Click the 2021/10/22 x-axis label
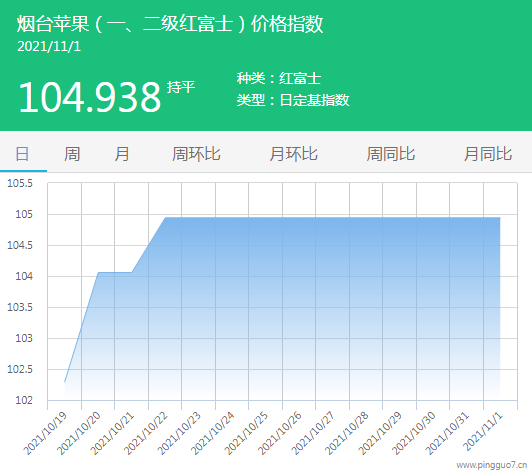 [146, 433]
